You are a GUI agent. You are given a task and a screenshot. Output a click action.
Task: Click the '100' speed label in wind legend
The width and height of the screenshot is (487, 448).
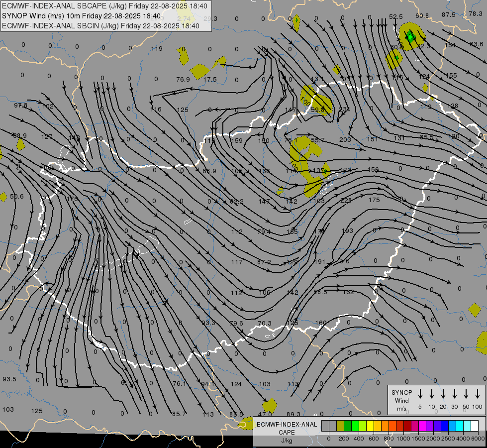click(x=478, y=407)
